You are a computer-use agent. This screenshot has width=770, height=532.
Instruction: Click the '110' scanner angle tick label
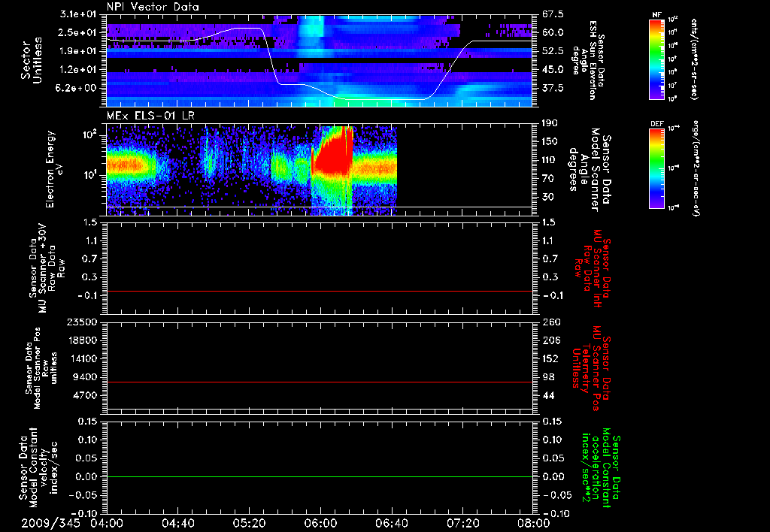click(x=550, y=160)
